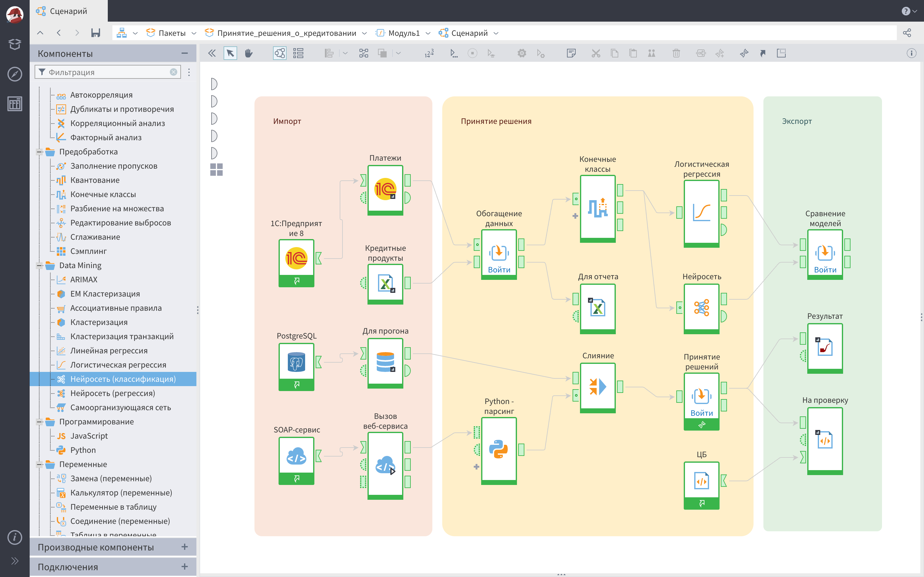Click the execution order numbering icon

[429, 53]
